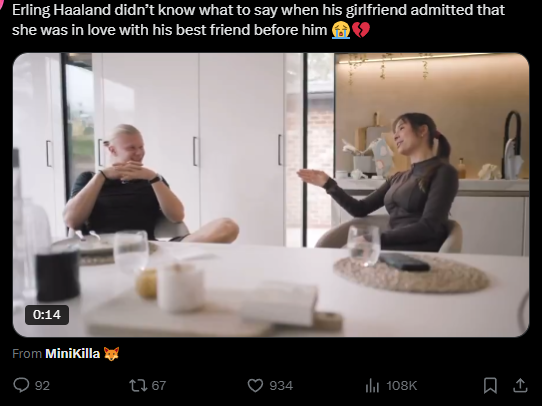This screenshot has height=406, width=542.
Task: Click the crying face emoji in the tweet
Action: click(341, 30)
